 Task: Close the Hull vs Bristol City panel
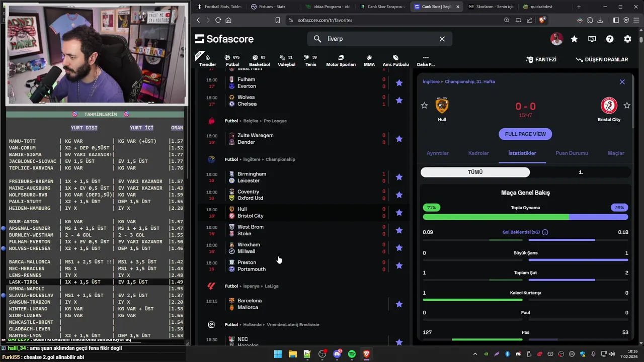pyautogui.click(x=622, y=81)
